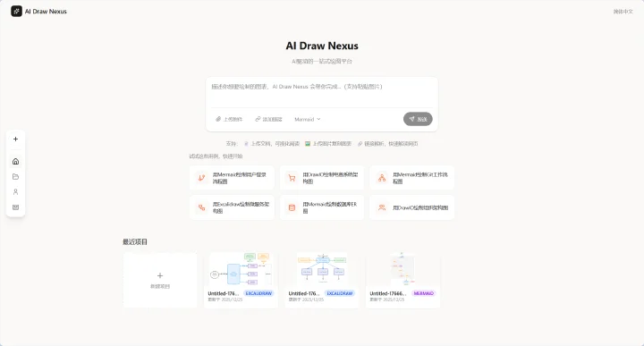Click the paperclip upload attachment button

229,119
